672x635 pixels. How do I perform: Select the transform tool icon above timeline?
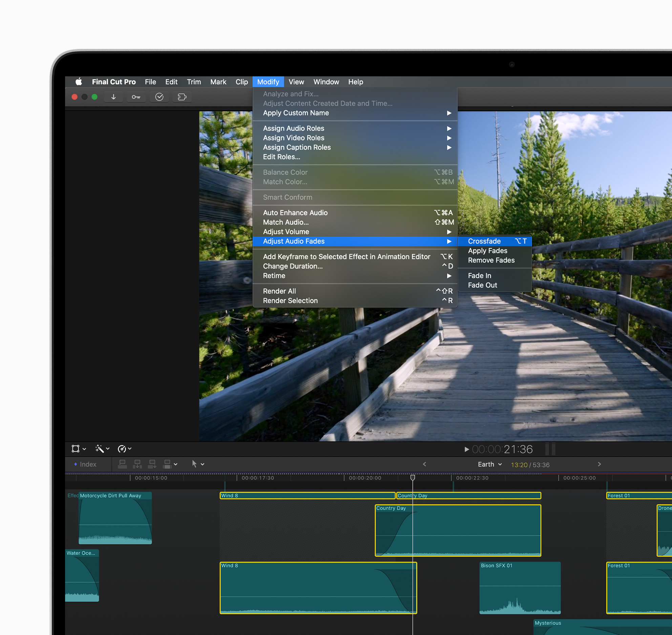tap(76, 449)
